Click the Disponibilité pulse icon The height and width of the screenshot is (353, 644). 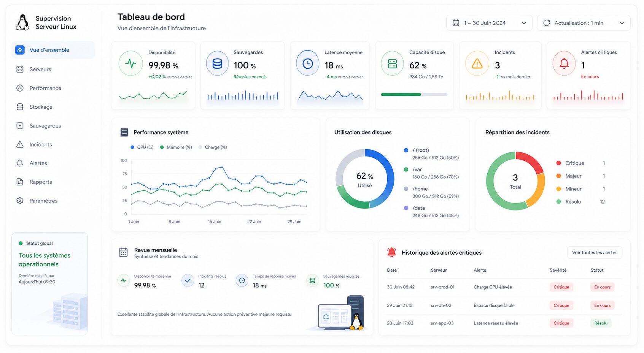tap(130, 63)
